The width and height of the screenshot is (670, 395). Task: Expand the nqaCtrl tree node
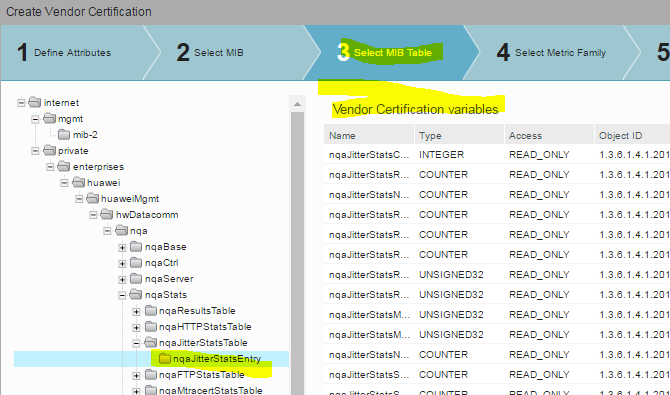click(122, 263)
